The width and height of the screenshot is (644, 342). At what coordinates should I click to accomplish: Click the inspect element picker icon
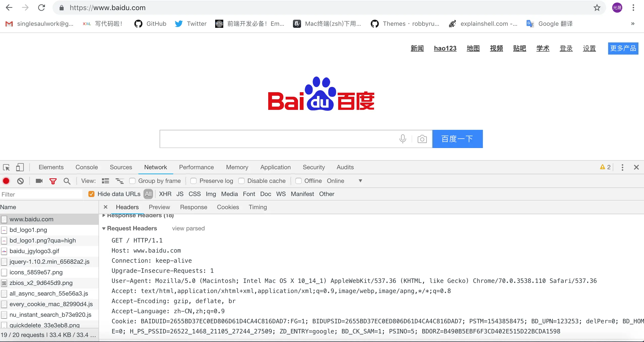(6, 167)
